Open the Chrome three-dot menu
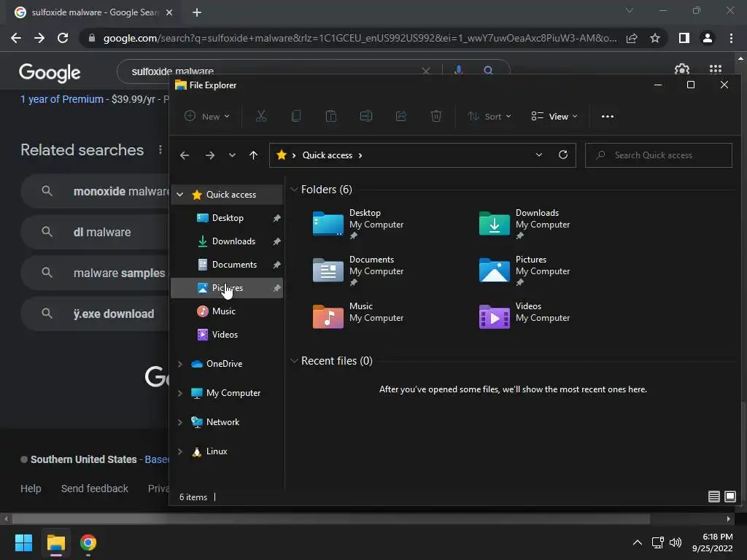 [x=731, y=38]
